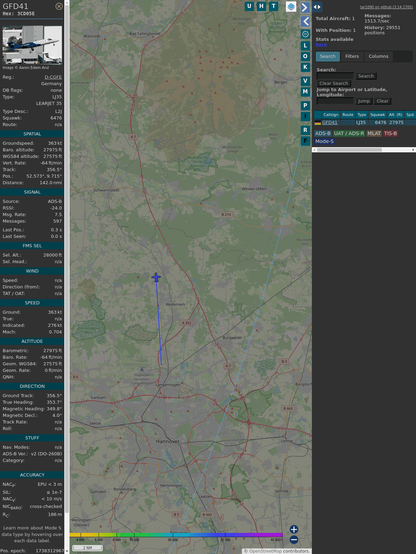Click the U map button

pos(249,6)
